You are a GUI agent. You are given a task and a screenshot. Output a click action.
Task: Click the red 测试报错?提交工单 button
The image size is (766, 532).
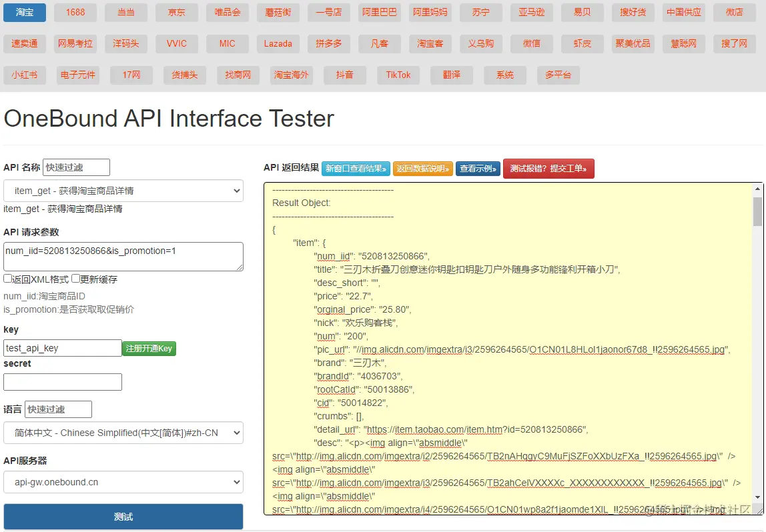coord(548,169)
